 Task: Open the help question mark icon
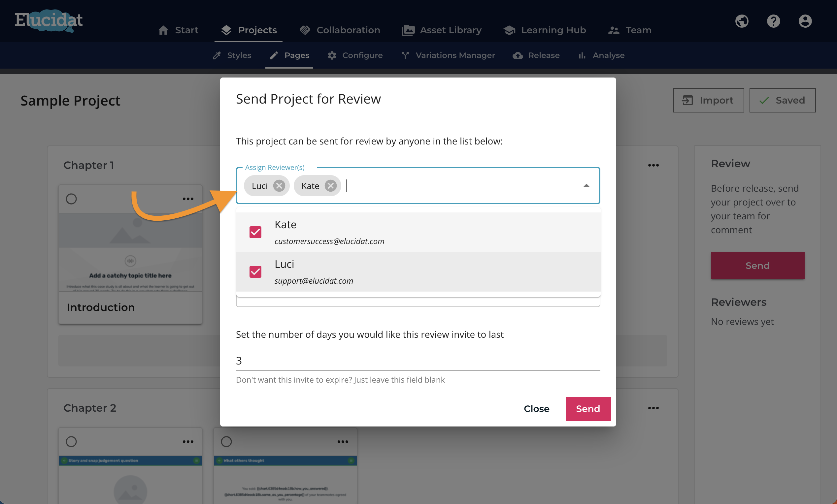point(773,21)
